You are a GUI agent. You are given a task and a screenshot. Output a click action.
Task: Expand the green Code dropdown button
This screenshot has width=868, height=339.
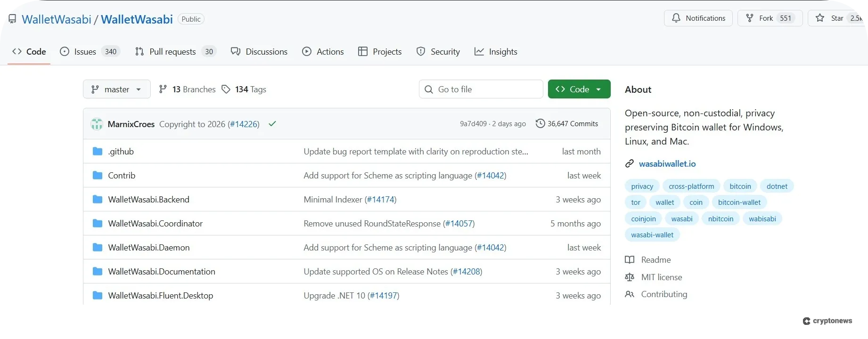pos(579,89)
